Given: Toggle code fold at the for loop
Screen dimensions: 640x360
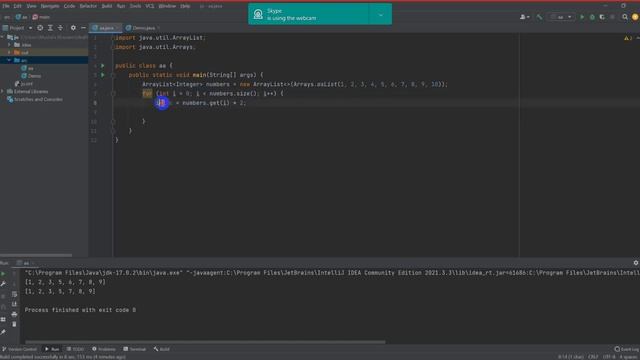Looking at the screenshot, I should click(113, 94).
